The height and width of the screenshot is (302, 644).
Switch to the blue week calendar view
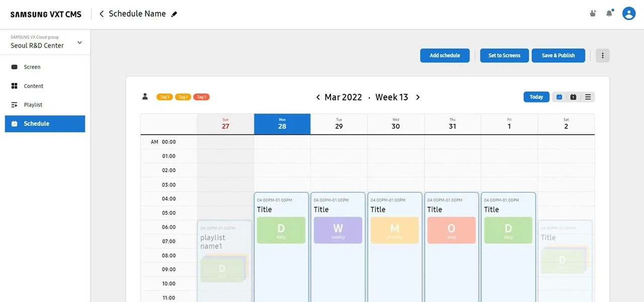point(559,97)
